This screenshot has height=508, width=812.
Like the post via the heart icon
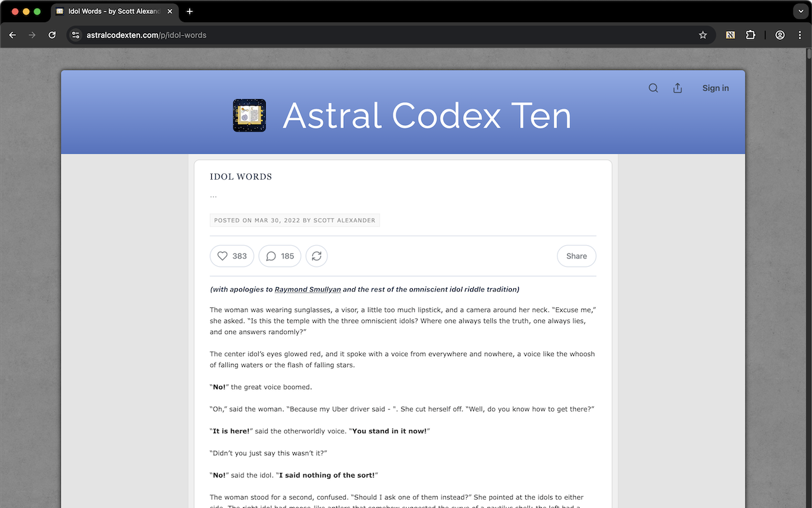(223, 256)
